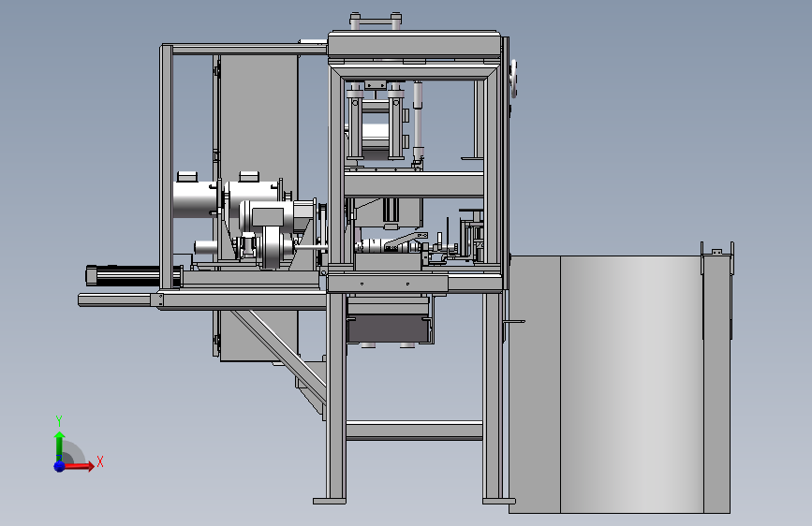Click the blue Z axis ball of the triad
Viewport: 812px width, 526px height.
(60, 466)
